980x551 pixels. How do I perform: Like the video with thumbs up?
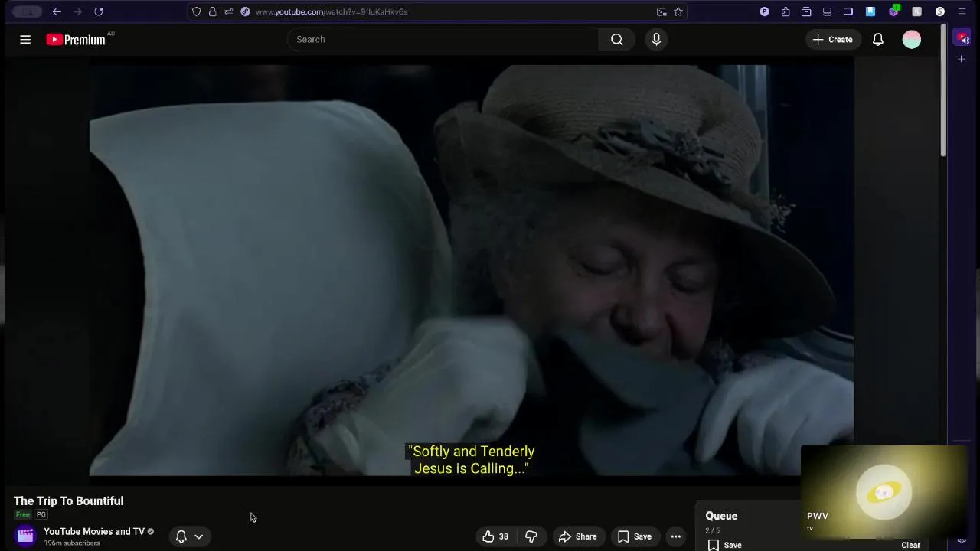point(495,536)
